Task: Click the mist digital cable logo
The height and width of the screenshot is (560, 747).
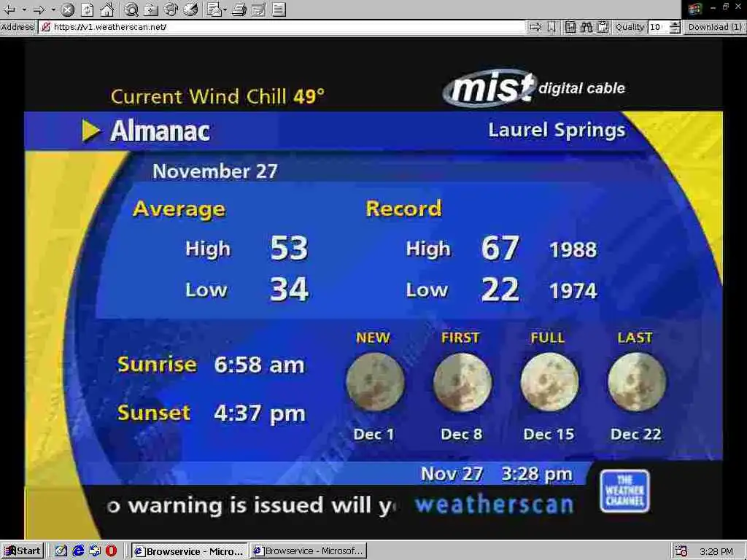Action: tap(534, 87)
